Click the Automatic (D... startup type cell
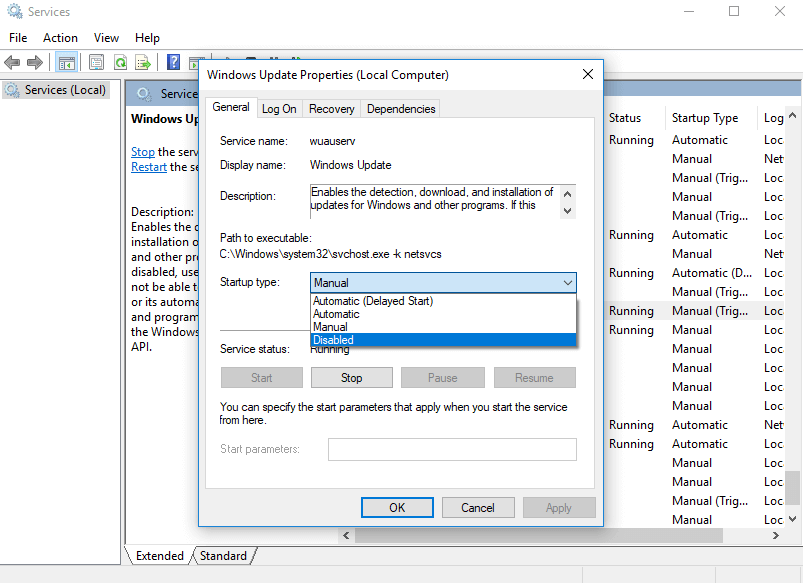The image size is (803, 583). pos(712,273)
